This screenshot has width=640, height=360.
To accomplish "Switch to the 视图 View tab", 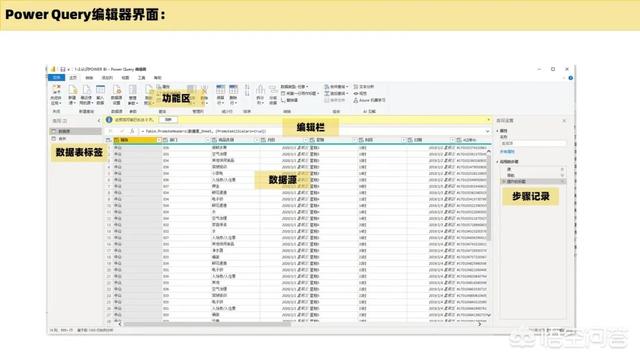I will click(125, 78).
